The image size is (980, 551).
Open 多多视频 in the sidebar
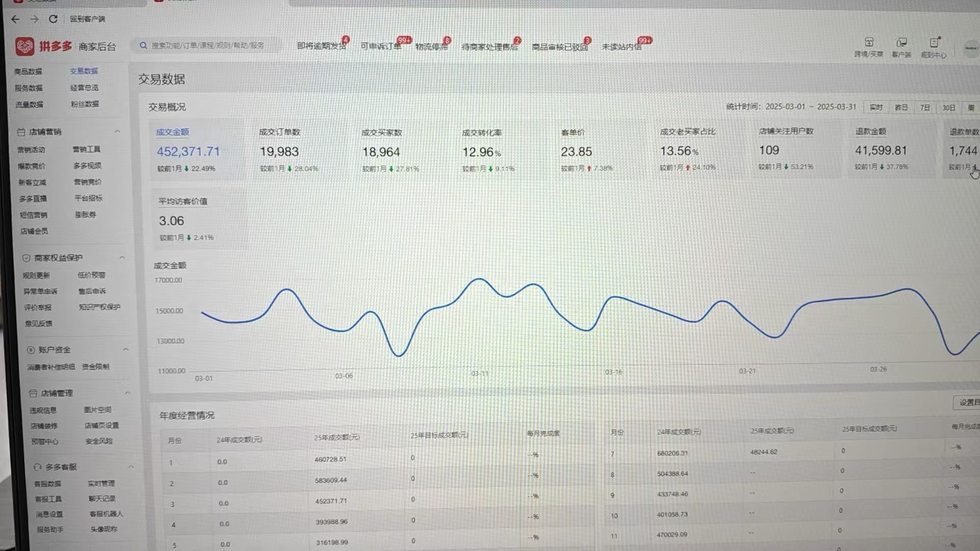coord(87,166)
